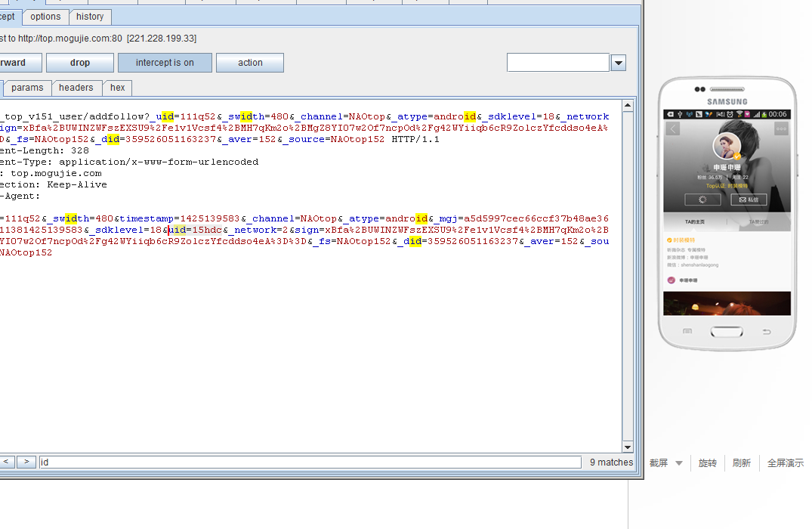Image resolution: width=812 pixels, height=529 pixels.
Task: Click the drop button
Action: point(80,63)
